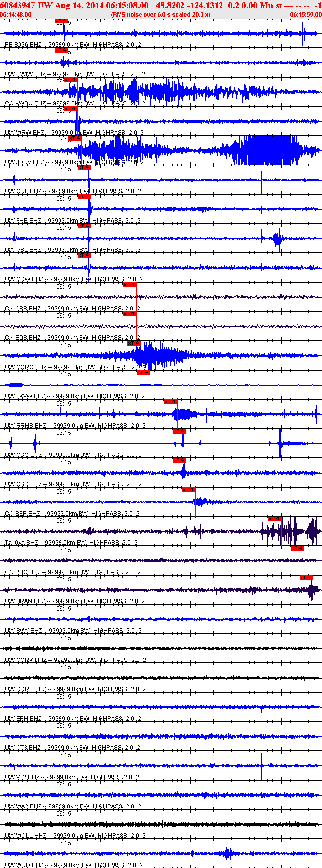Image resolution: width=322 pixels, height=868 pixels.
Task: Click the red pick marker on UW FHE trace
Action: (x=84, y=197)
